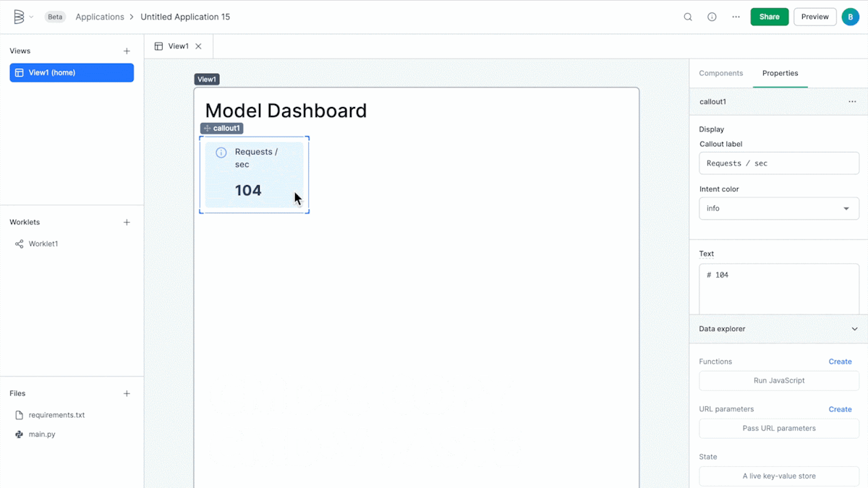
Task: Open the header more options menu
Action: click(x=736, y=17)
